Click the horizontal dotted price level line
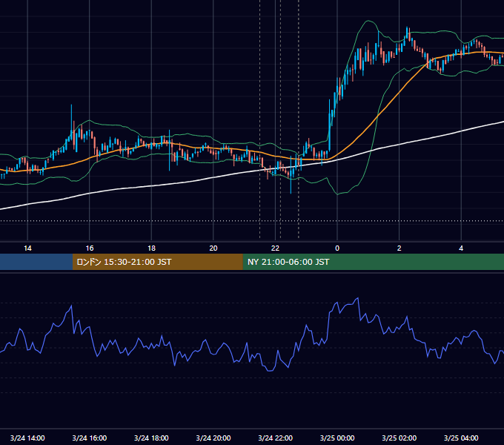Screen dimensions: 504x445 tap(252, 221)
